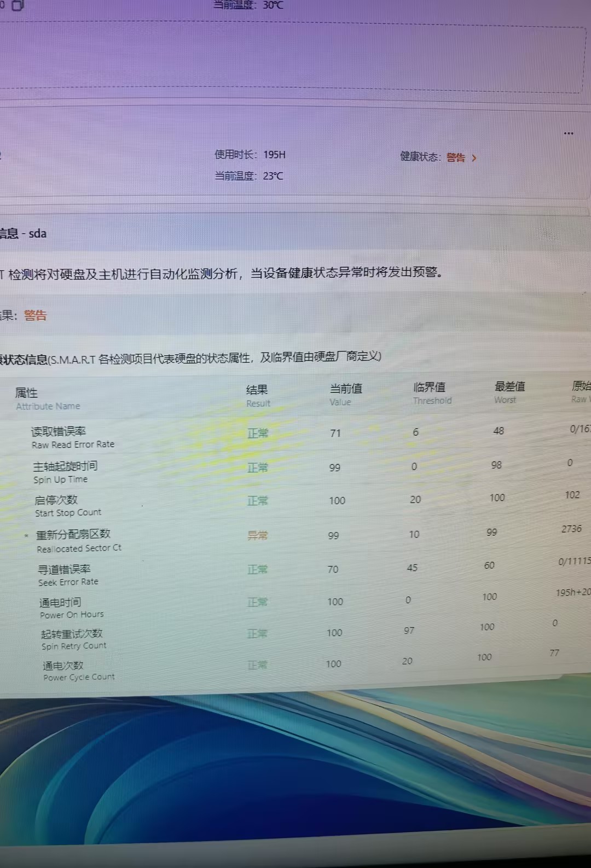591x868 pixels.
Task: Click the 临界值 Threshold column header
Action: point(432,393)
